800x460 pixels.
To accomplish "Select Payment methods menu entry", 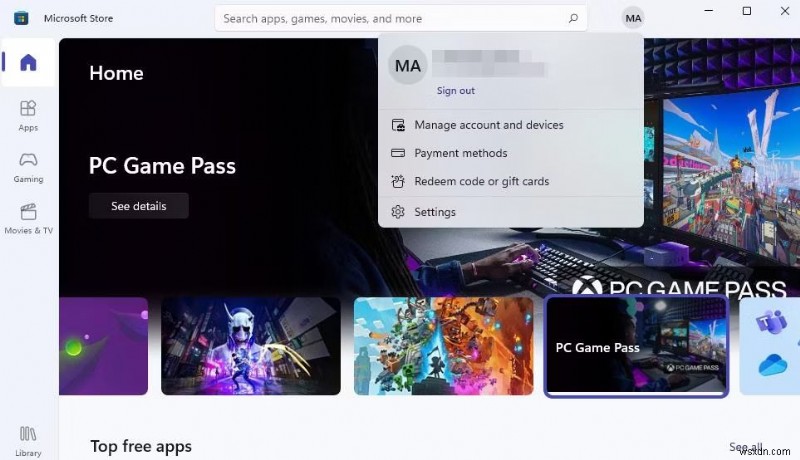I will point(511,153).
